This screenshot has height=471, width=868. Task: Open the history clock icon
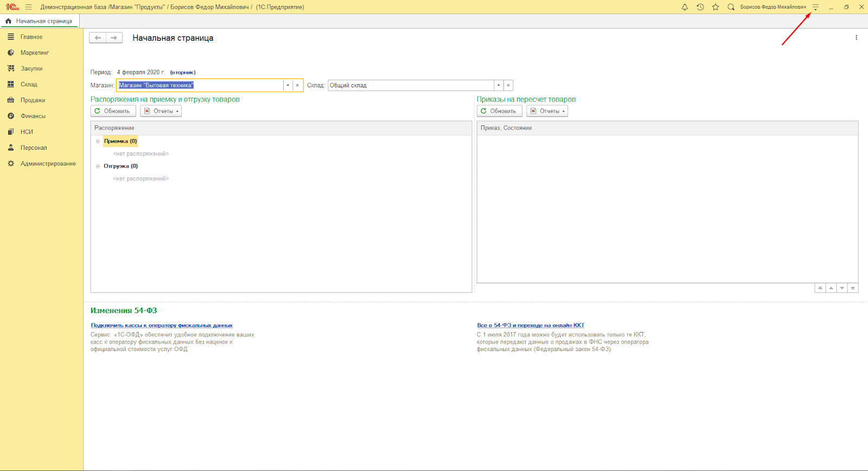click(700, 7)
